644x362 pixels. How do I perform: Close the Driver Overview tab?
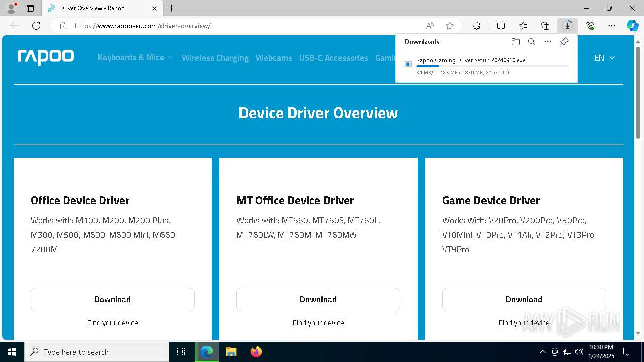(x=154, y=8)
